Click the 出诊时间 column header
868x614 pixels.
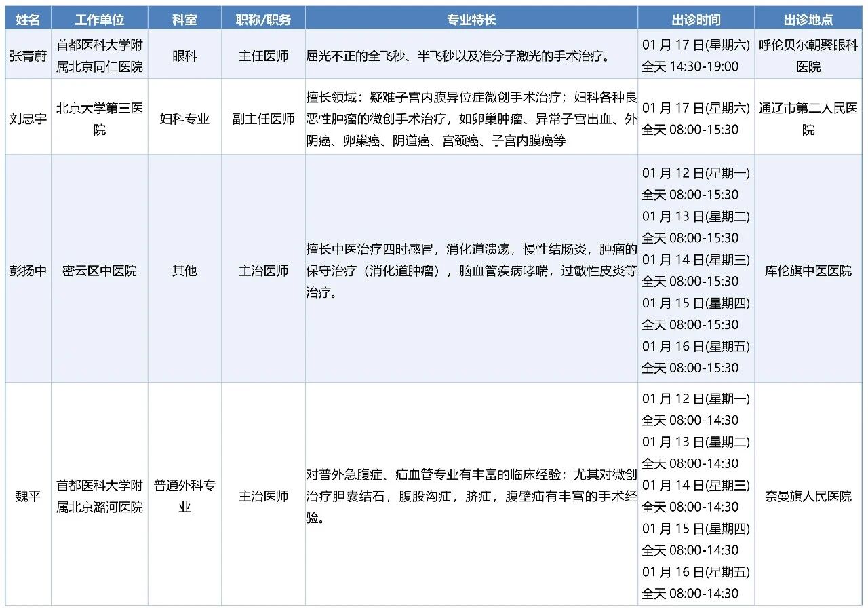(x=696, y=20)
